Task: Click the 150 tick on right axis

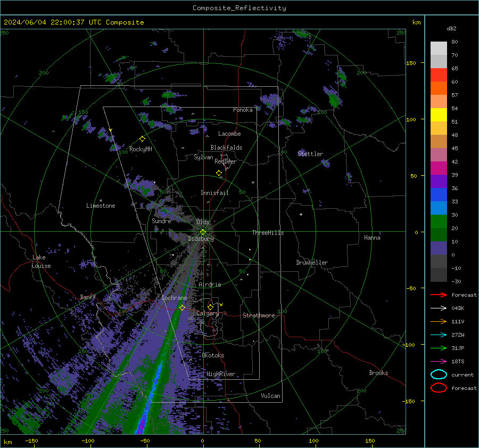Action: pyautogui.click(x=411, y=63)
